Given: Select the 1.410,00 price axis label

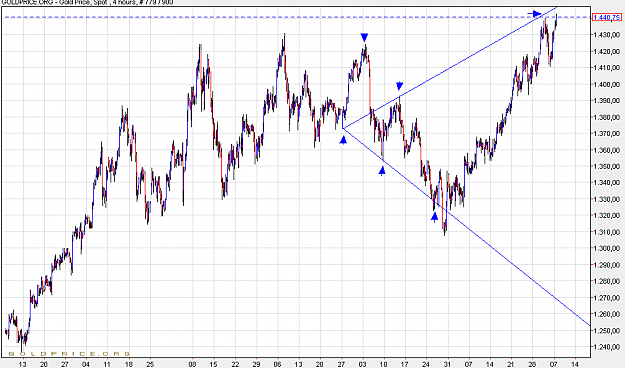Looking at the screenshot, I should (607, 67).
